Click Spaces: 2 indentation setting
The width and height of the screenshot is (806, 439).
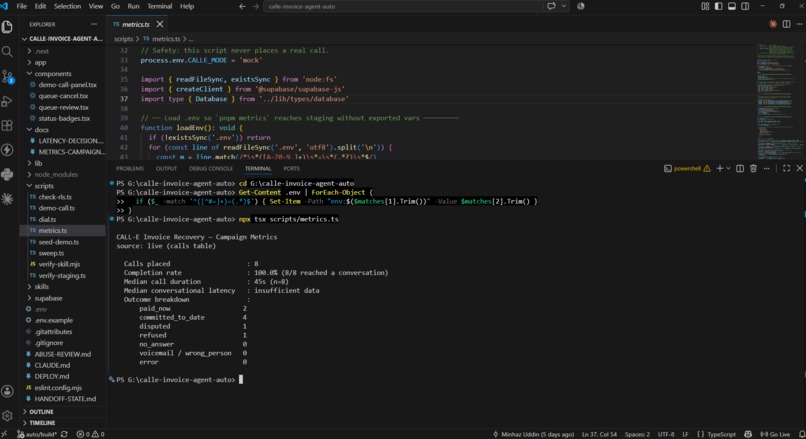click(x=637, y=434)
